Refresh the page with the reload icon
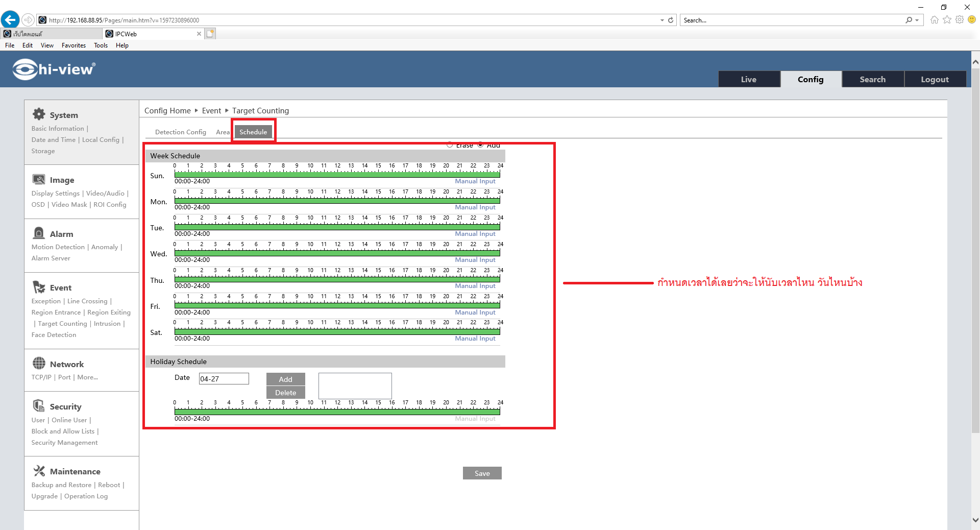The height and width of the screenshot is (530, 980). click(x=671, y=20)
